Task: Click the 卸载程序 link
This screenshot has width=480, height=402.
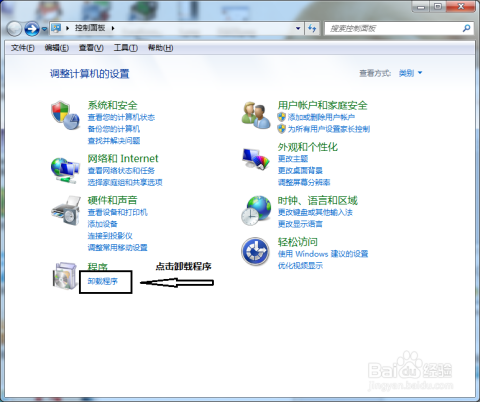Action: (x=103, y=281)
